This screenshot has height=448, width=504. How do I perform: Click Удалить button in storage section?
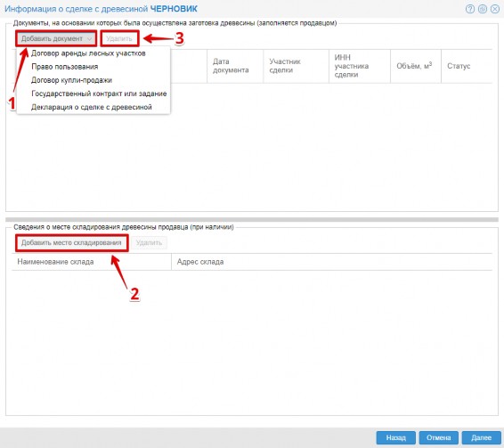149,243
